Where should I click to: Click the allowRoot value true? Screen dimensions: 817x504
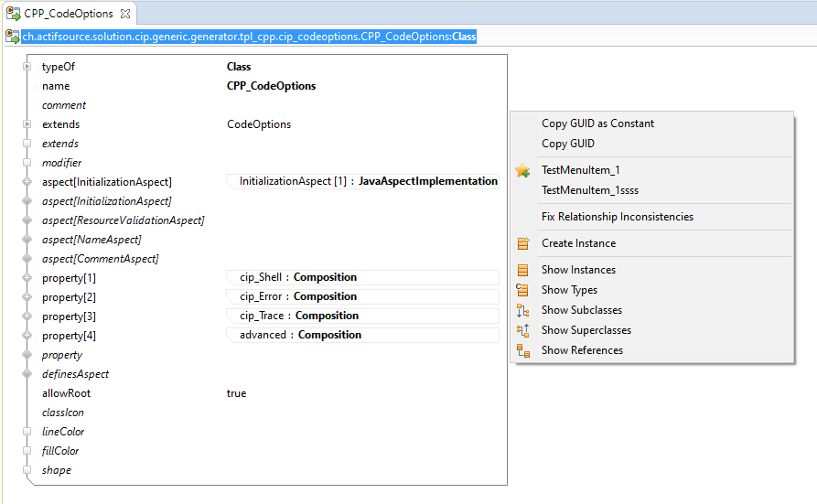coord(237,393)
